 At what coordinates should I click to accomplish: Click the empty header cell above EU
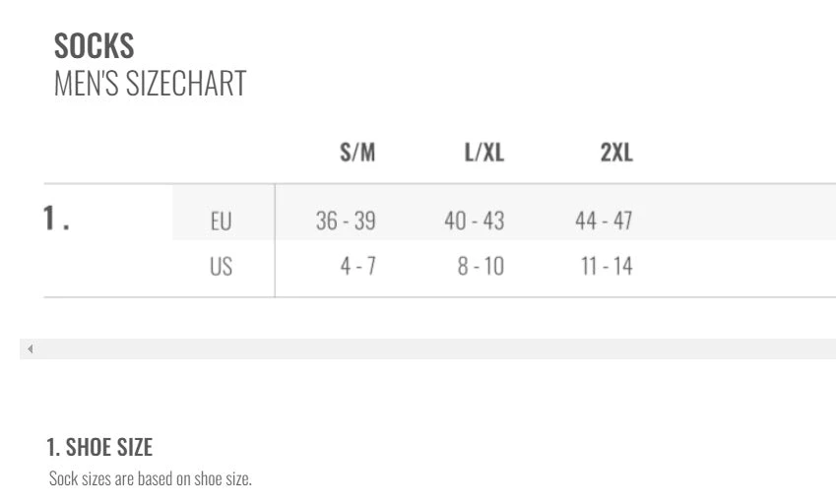click(222, 154)
